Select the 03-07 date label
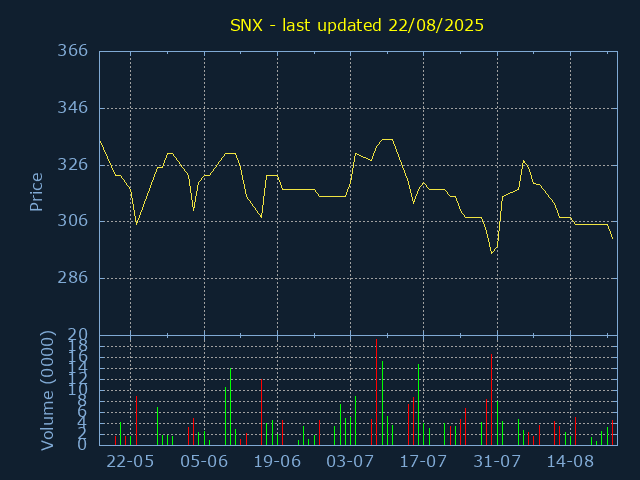This screenshot has width=640, height=480. (350, 462)
